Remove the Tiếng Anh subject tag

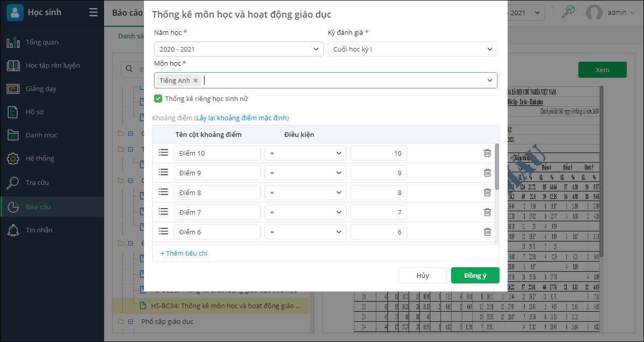coord(195,80)
